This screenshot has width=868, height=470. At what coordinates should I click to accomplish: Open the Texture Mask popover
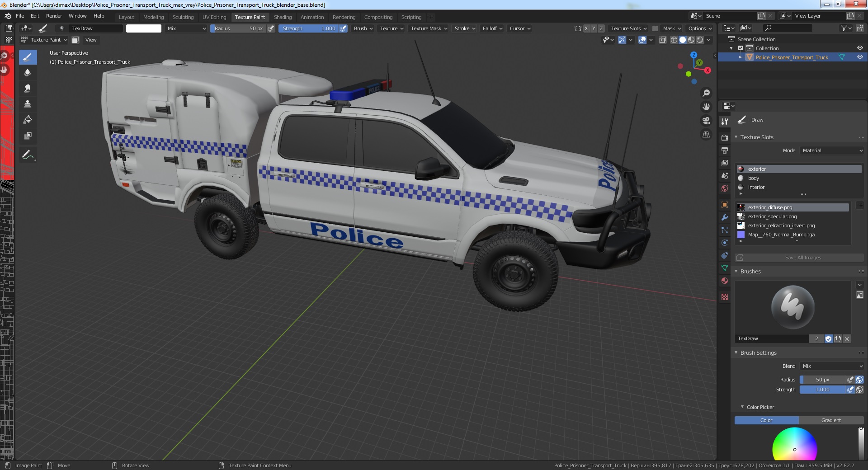coord(429,28)
